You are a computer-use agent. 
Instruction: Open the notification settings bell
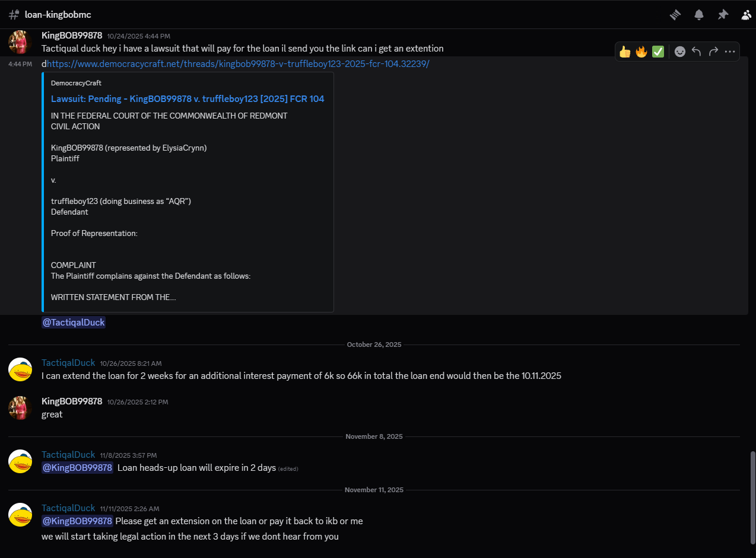[698, 15]
